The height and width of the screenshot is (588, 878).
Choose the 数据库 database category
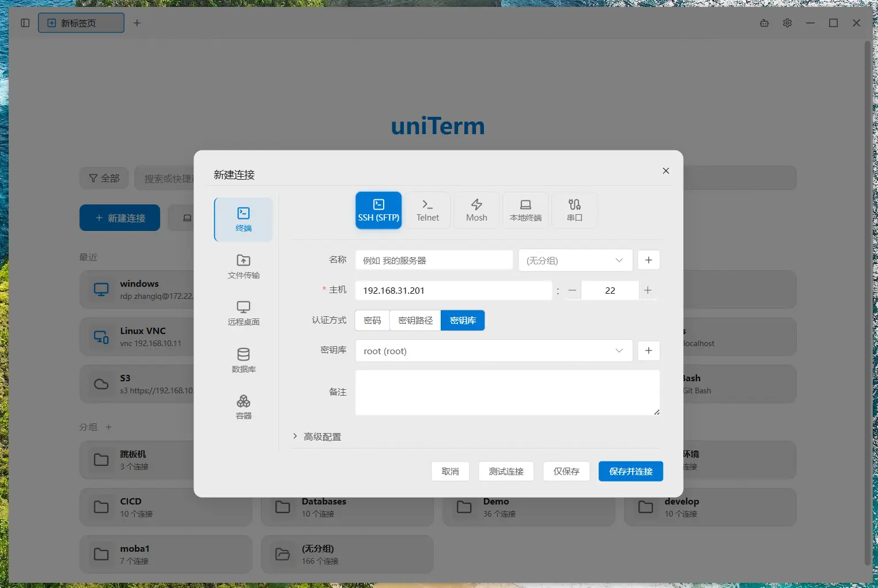click(244, 361)
